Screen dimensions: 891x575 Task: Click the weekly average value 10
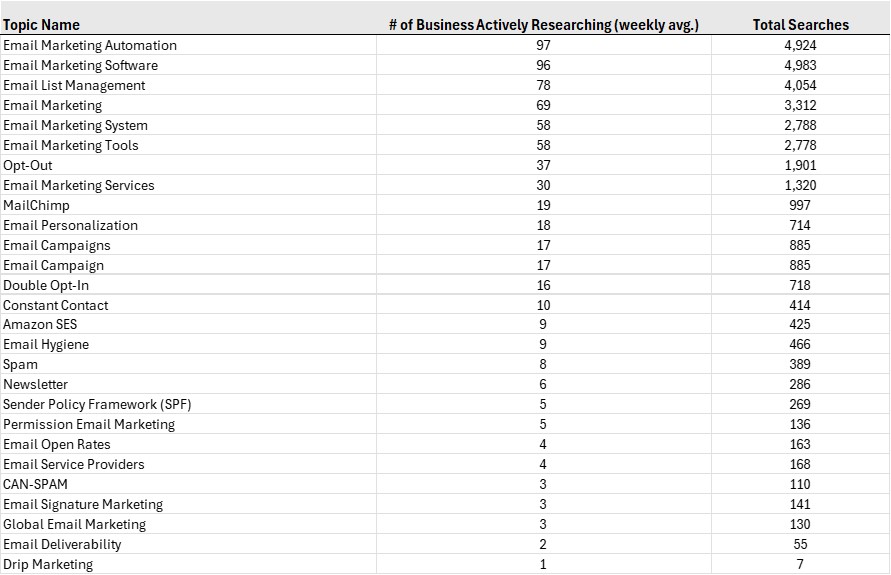point(543,305)
